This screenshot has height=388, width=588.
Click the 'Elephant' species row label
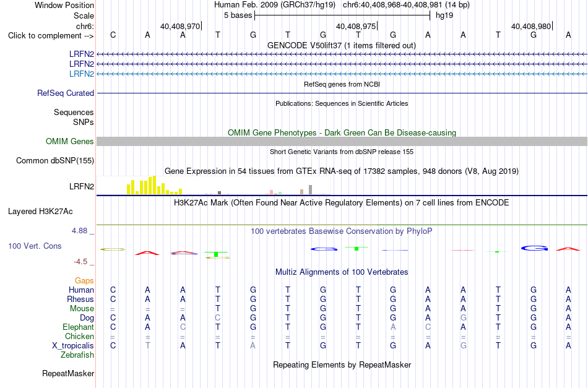coord(78,327)
